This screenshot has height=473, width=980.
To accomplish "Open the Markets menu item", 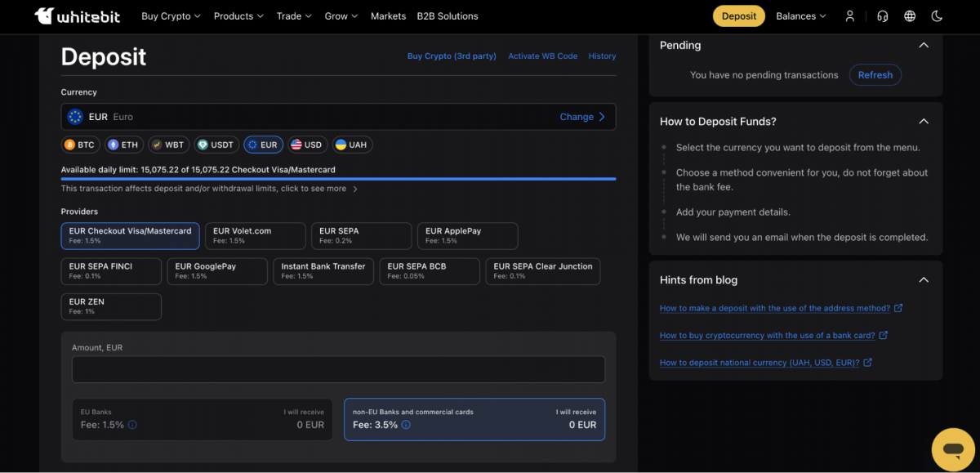I will [388, 16].
